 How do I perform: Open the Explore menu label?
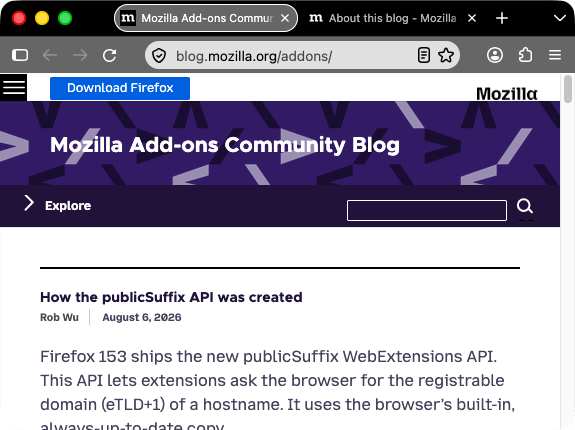pos(68,206)
